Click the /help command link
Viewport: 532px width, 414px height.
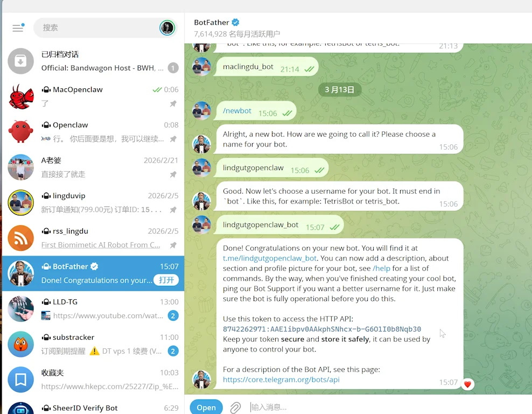[381, 269]
